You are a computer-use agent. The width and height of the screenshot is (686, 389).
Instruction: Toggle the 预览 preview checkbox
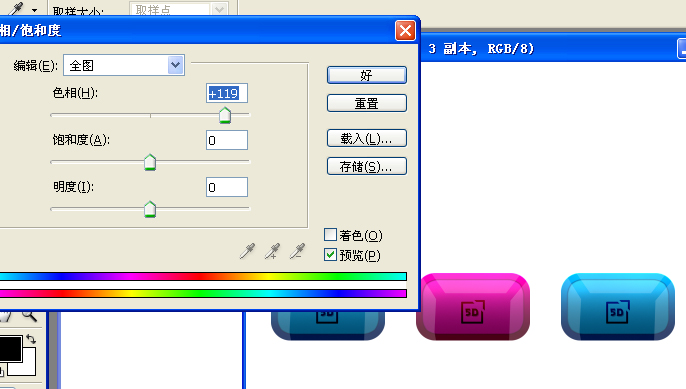tap(330, 255)
